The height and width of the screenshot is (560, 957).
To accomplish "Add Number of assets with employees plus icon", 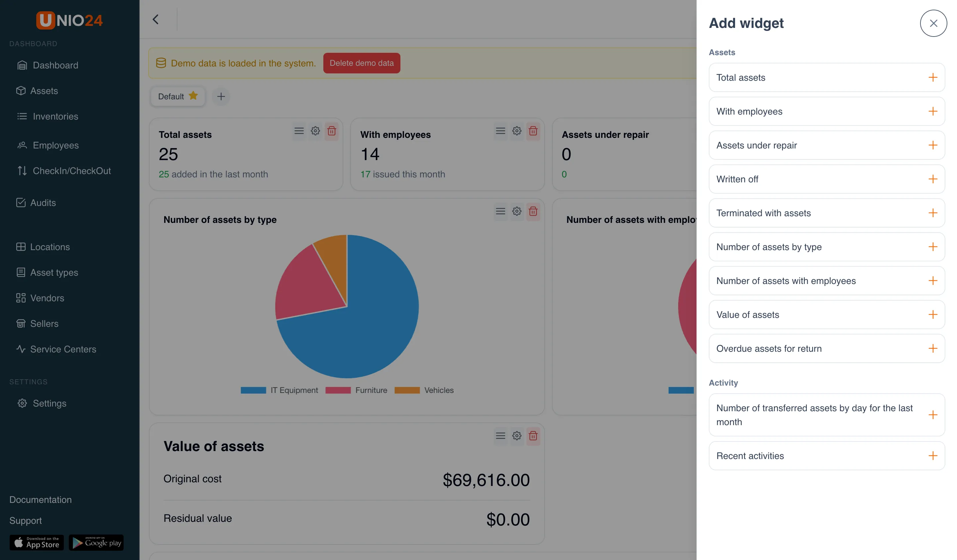I will (x=933, y=281).
